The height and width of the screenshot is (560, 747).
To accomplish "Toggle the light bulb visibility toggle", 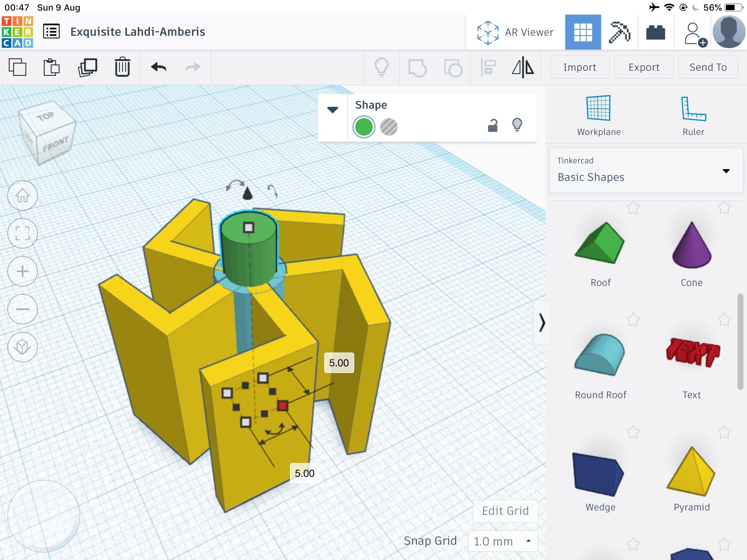I will 518,125.
